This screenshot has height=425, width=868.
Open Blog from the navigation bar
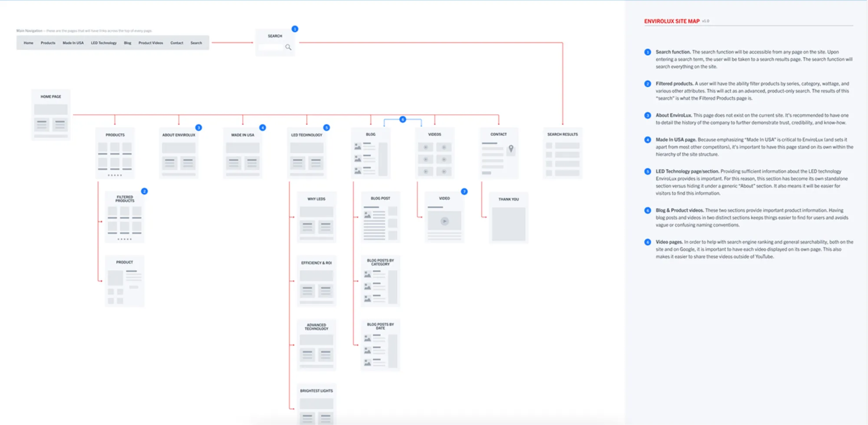[127, 42]
